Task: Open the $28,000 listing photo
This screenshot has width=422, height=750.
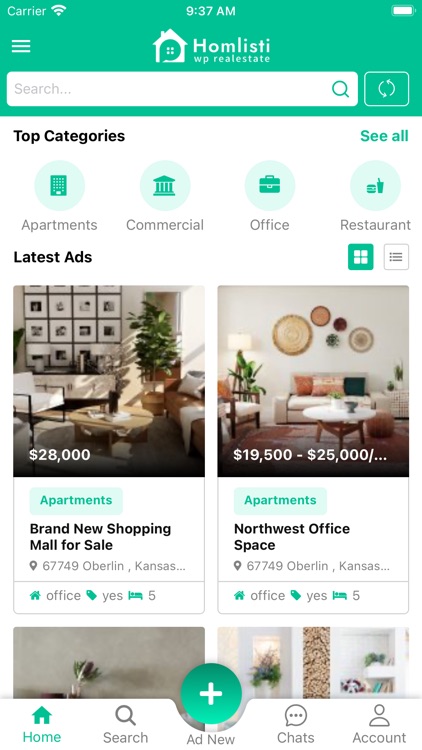Action: click(109, 381)
